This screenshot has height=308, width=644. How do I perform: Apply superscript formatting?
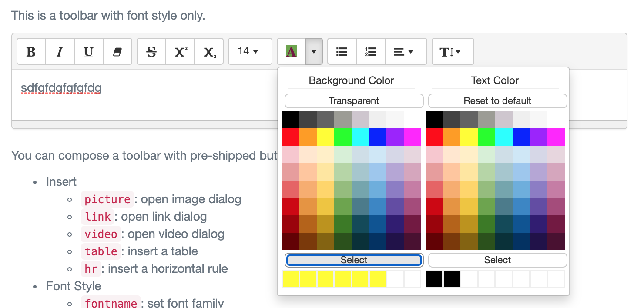180,52
